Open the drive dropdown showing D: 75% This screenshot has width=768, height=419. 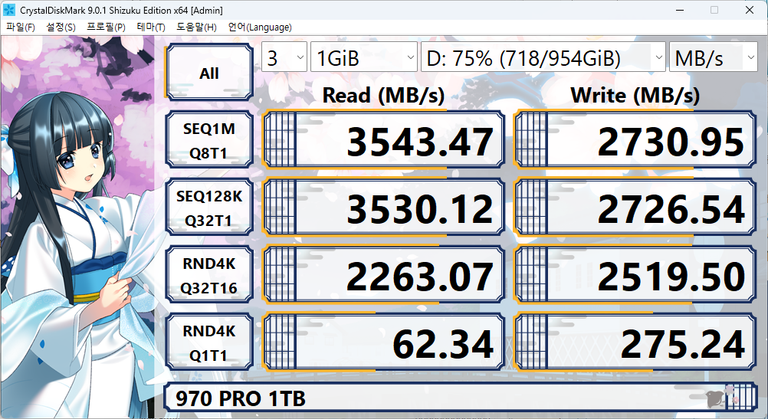(x=543, y=58)
